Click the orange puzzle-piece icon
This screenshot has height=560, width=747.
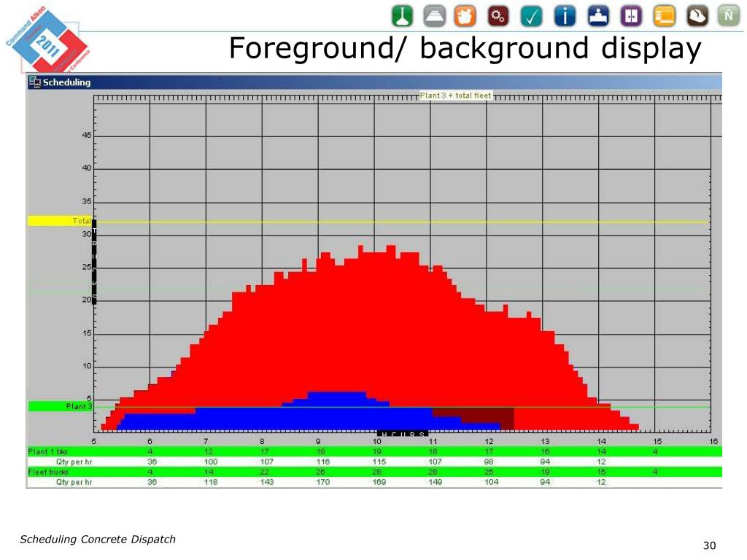tap(466, 15)
